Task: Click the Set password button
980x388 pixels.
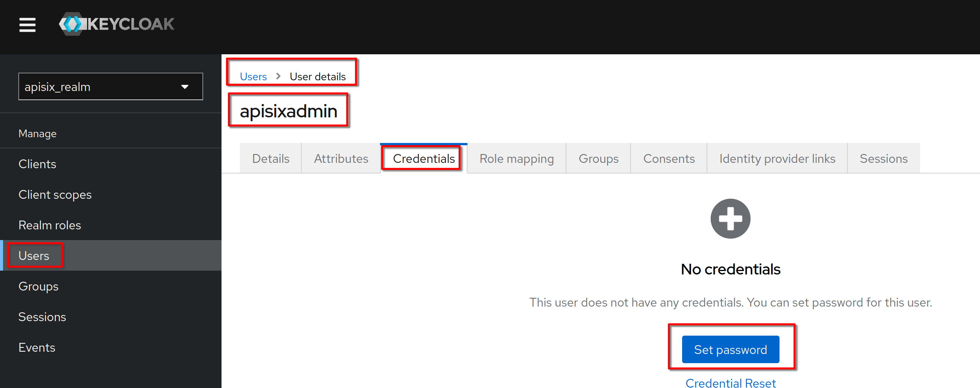Action: [730, 349]
